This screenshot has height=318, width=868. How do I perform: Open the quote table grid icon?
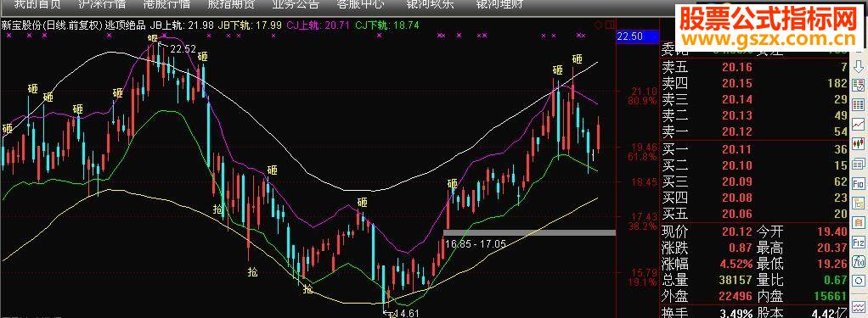coord(859,104)
